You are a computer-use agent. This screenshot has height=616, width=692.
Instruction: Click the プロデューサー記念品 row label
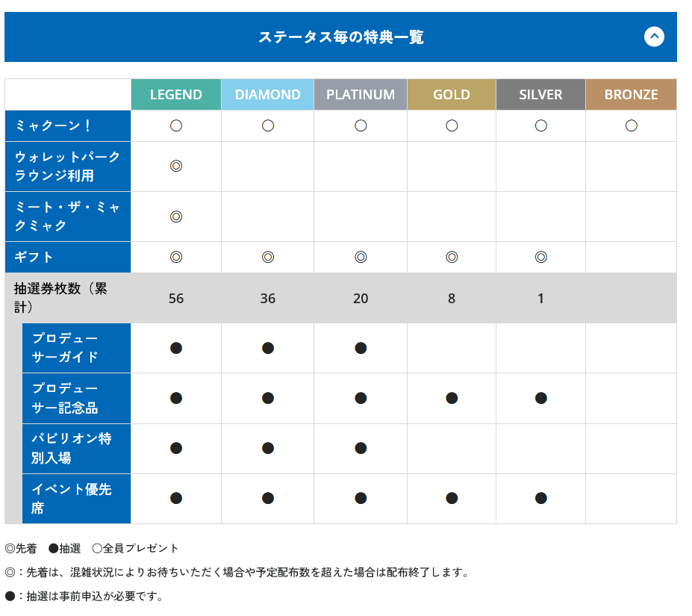[76, 398]
